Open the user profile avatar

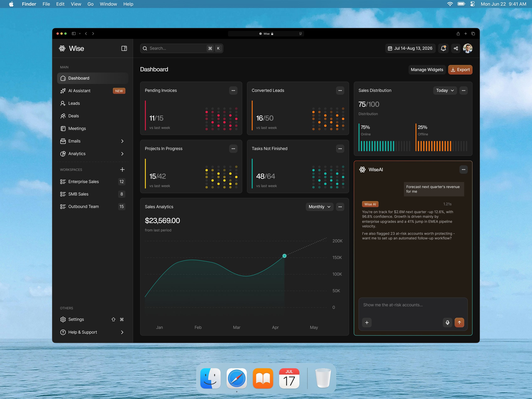[x=468, y=48]
